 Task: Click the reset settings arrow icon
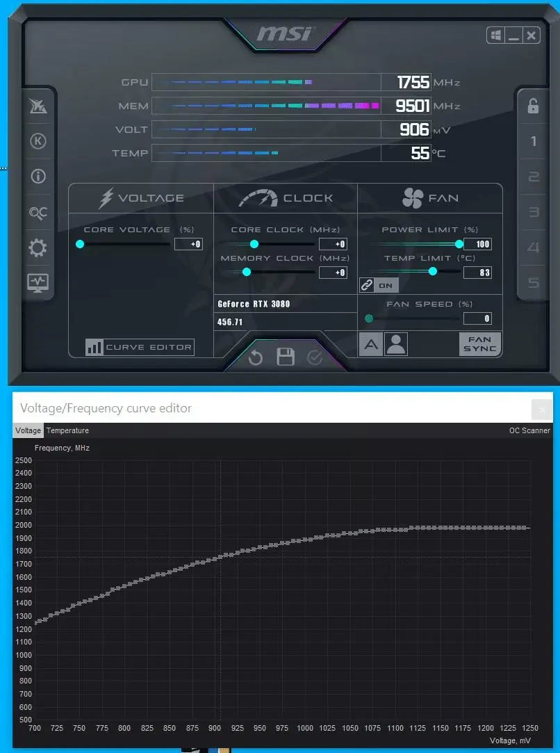255,357
